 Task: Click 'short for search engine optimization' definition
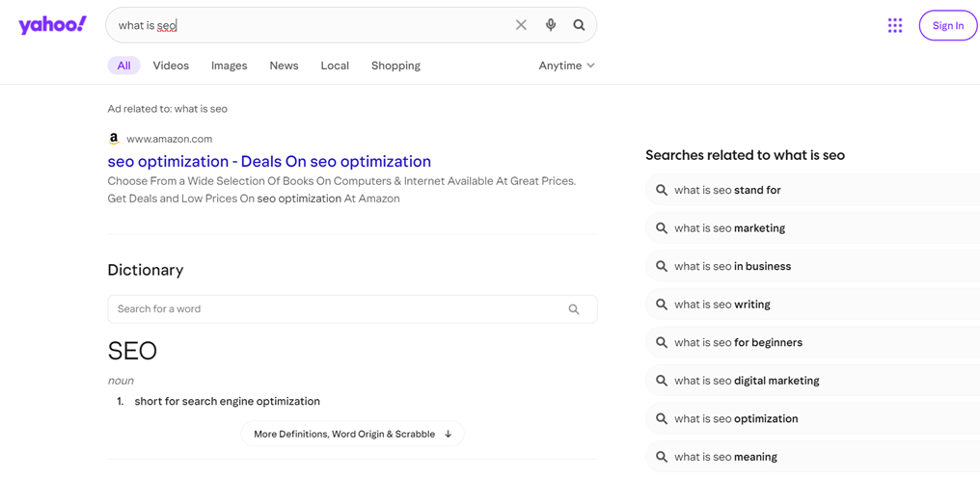tap(227, 401)
